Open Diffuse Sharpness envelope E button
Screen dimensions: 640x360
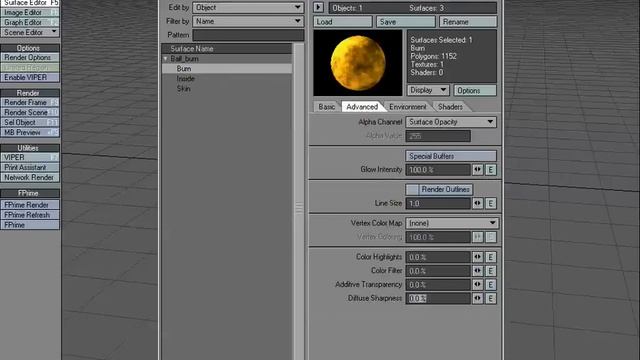[491, 298]
